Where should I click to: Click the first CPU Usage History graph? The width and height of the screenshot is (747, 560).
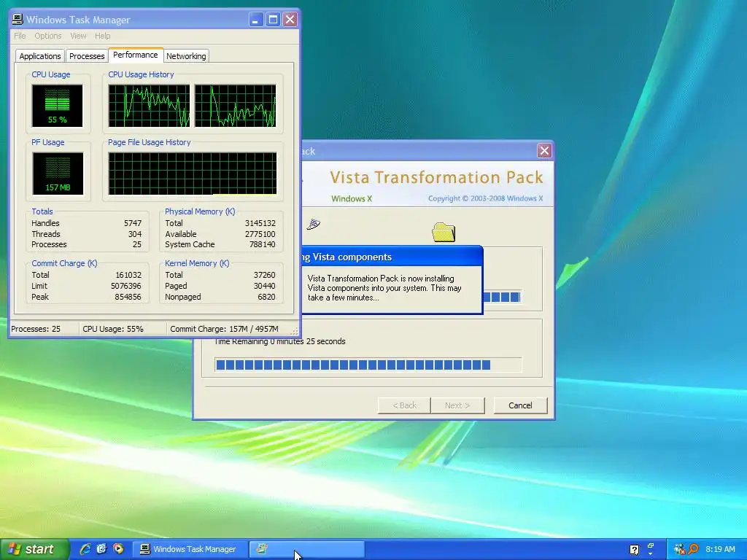point(149,106)
